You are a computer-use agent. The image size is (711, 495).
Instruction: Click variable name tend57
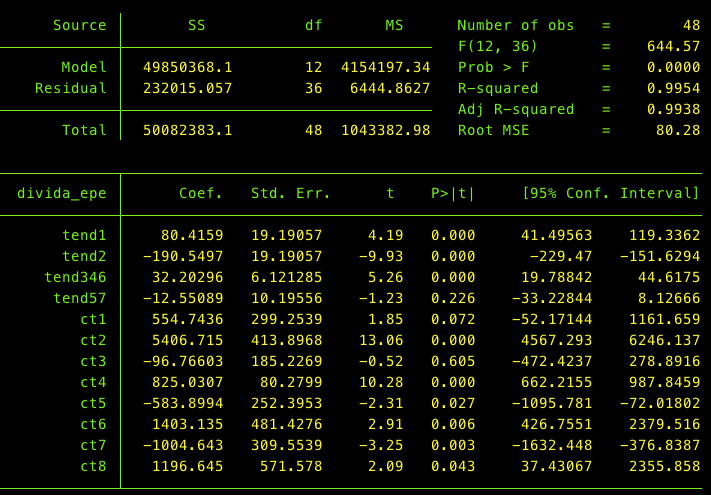80,298
